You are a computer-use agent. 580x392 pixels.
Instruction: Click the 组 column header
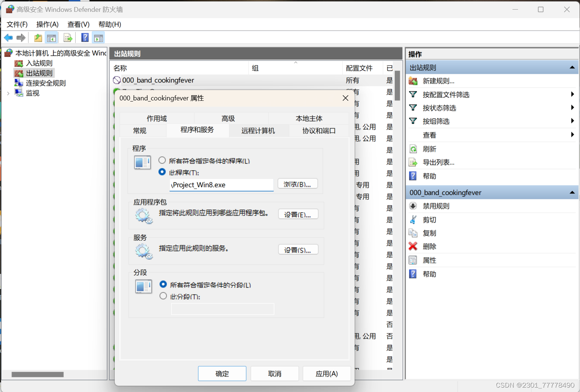296,68
